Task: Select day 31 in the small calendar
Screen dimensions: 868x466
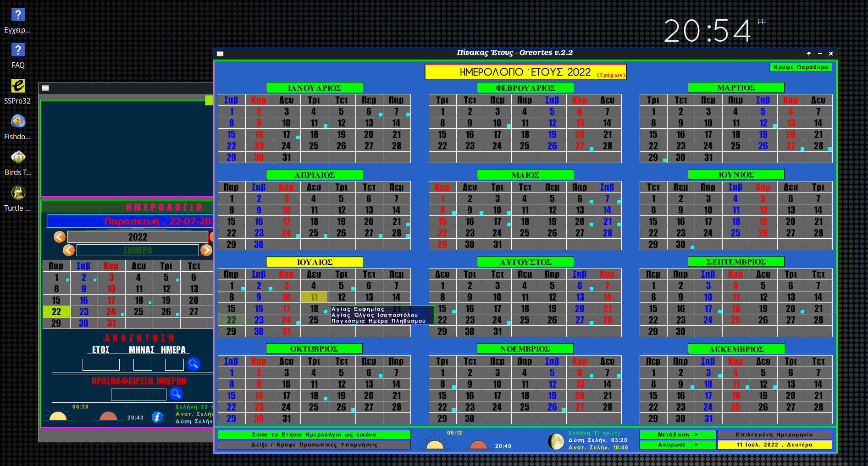Action: pos(111,323)
